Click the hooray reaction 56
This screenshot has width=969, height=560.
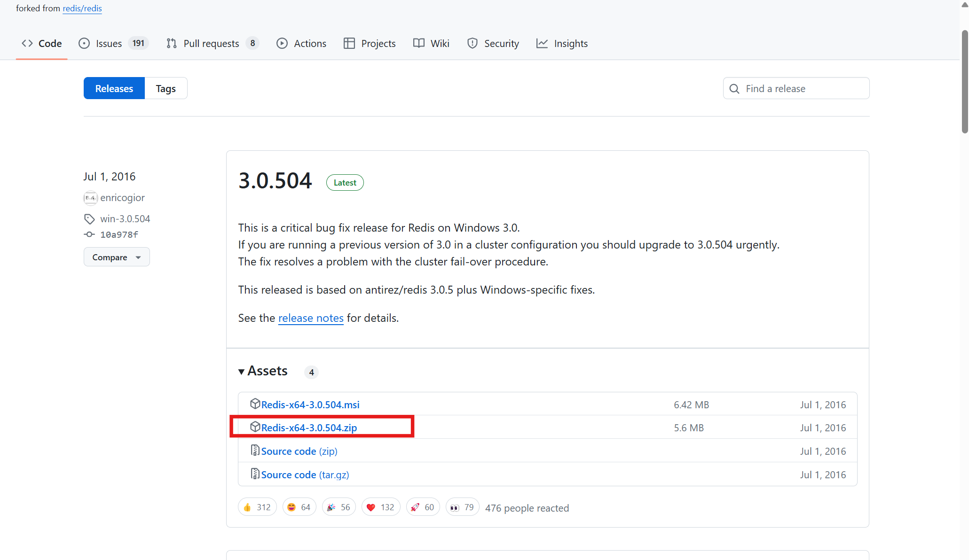pyautogui.click(x=339, y=507)
